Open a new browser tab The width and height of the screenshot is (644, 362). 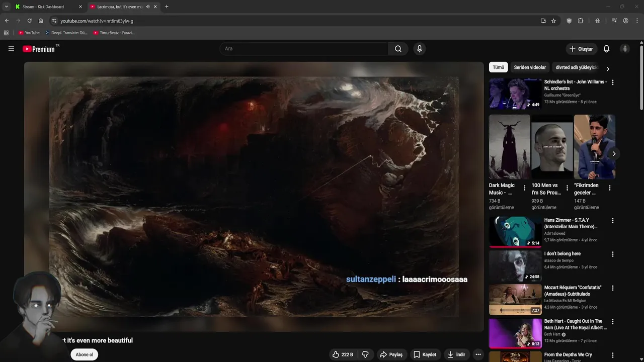click(167, 7)
